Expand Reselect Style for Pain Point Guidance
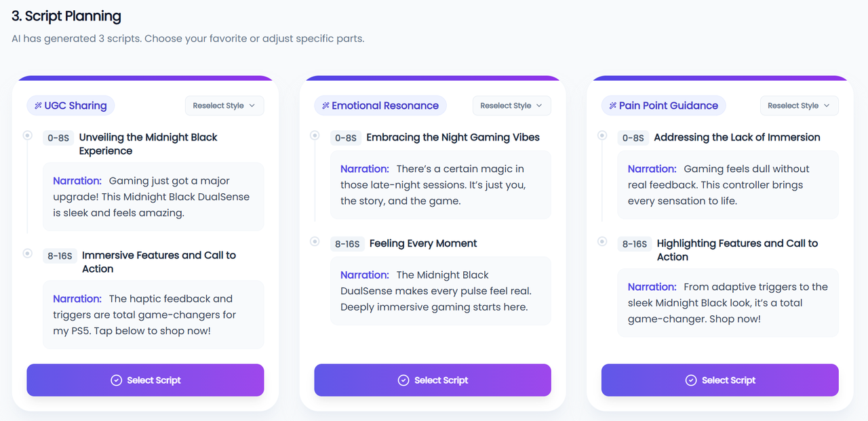This screenshot has height=421, width=868. [799, 106]
